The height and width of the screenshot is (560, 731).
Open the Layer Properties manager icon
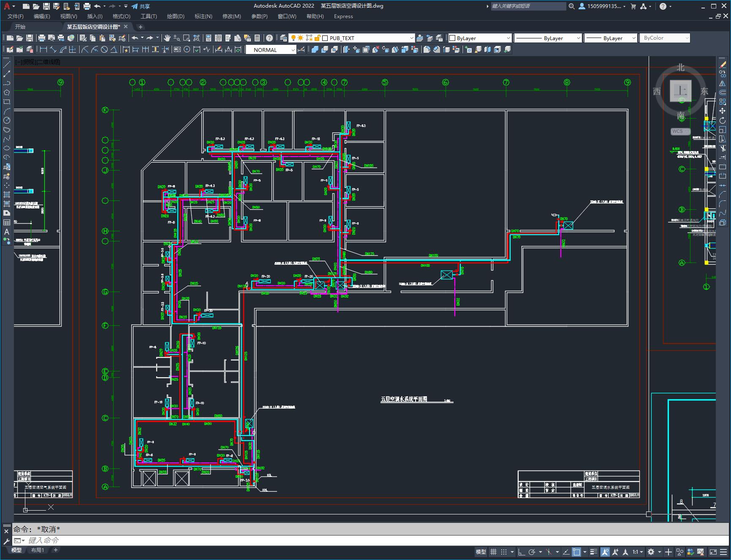click(283, 38)
